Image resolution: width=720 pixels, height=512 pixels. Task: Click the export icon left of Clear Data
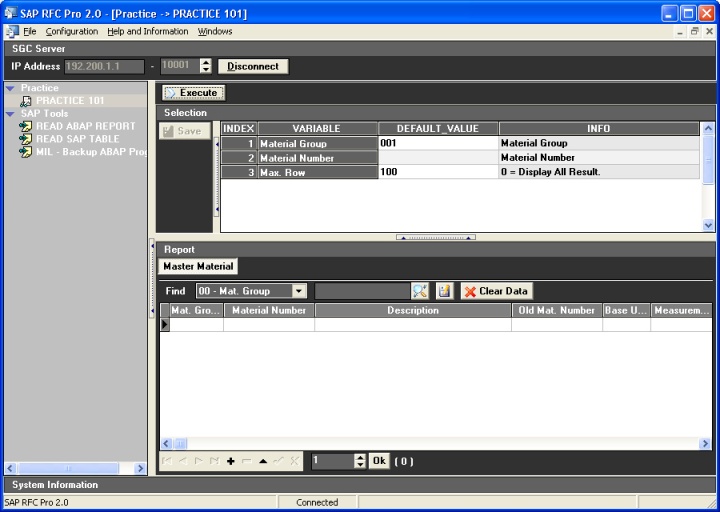point(446,291)
